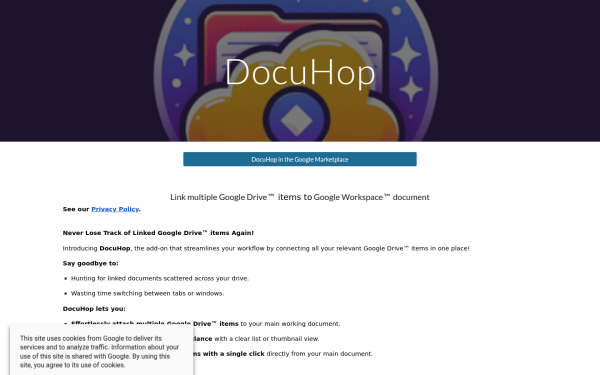
Task: Click the 'Introducing DocuHop' paragraph
Action: (266, 248)
